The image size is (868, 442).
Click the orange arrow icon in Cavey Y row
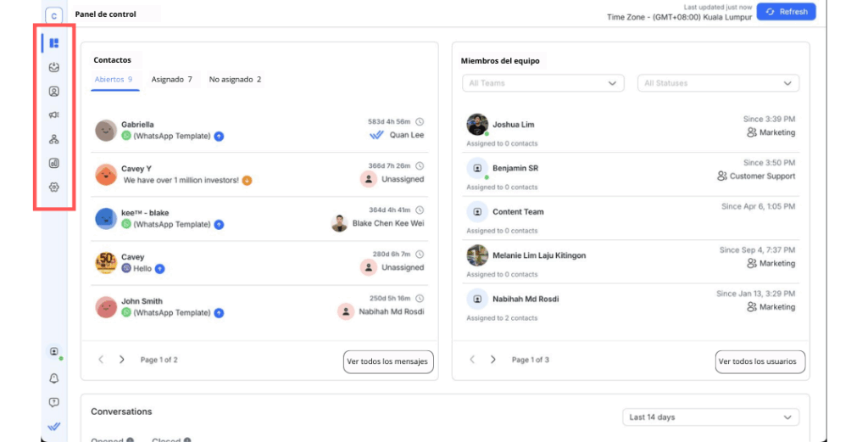click(x=247, y=180)
